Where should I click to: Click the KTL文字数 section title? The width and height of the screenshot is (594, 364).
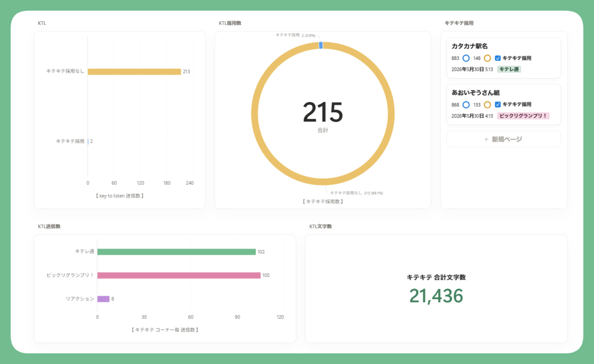coord(320,227)
